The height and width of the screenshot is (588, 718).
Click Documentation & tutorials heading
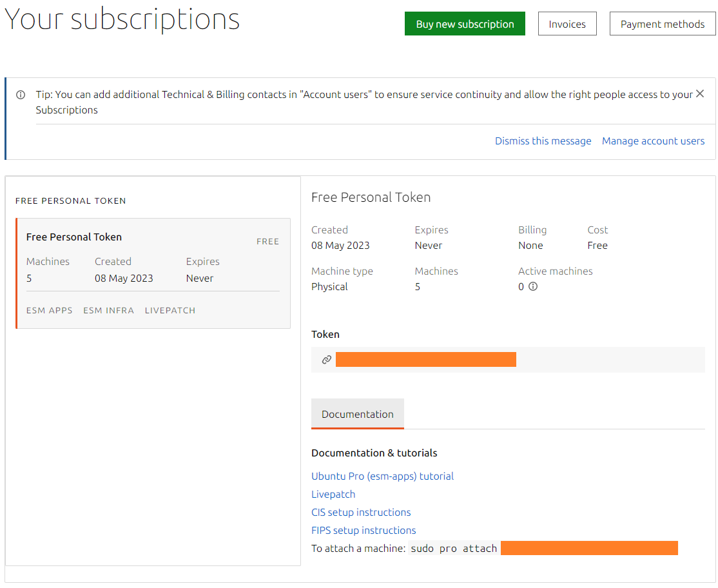point(374,453)
